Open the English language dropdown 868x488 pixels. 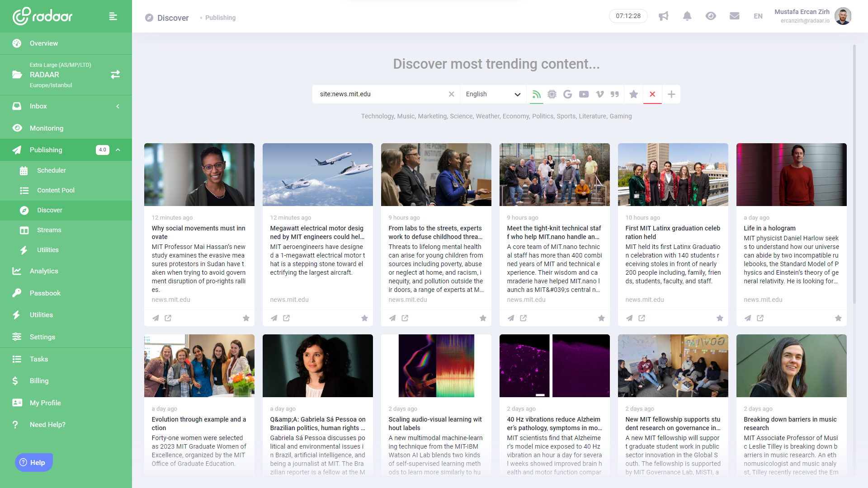point(493,94)
